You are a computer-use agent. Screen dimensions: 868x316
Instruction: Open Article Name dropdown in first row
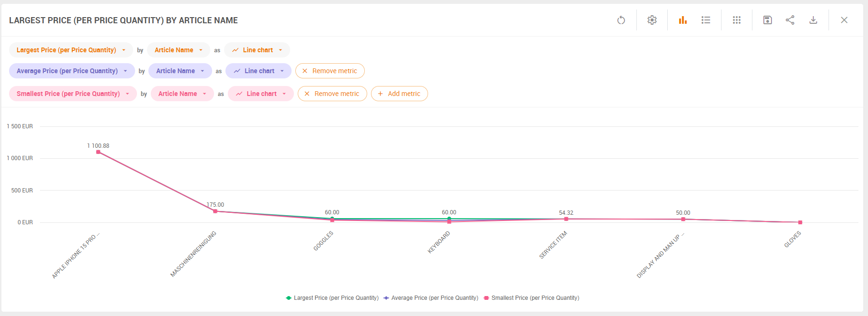pos(178,50)
